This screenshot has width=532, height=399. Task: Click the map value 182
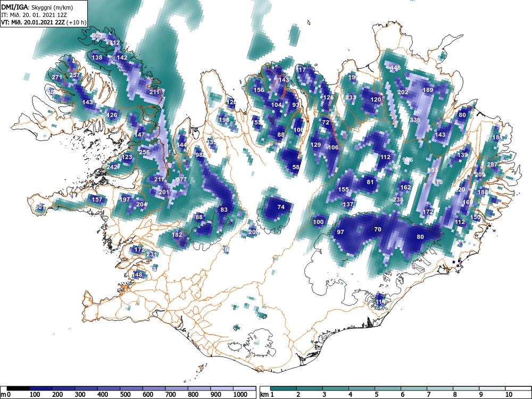[x=177, y=235]
